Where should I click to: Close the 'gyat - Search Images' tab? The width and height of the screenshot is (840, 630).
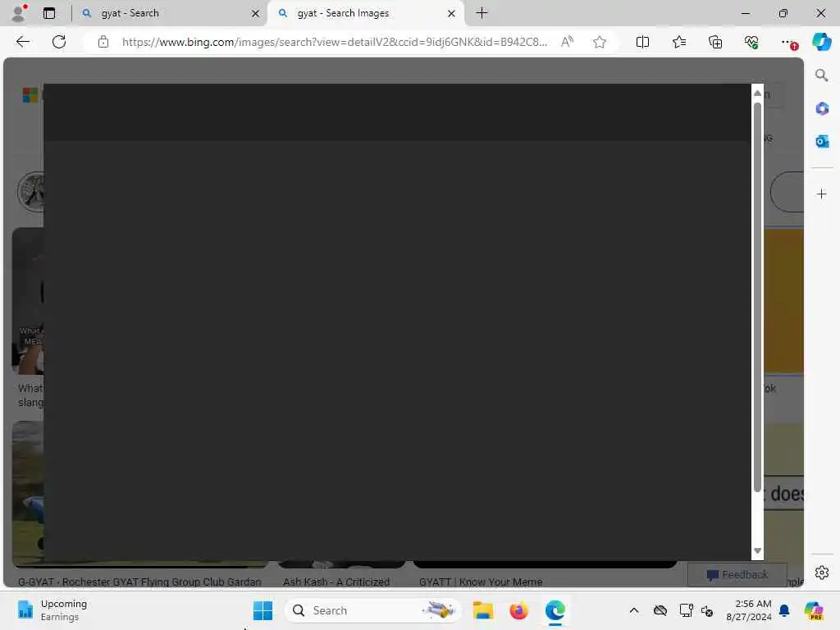pos(452,13)
